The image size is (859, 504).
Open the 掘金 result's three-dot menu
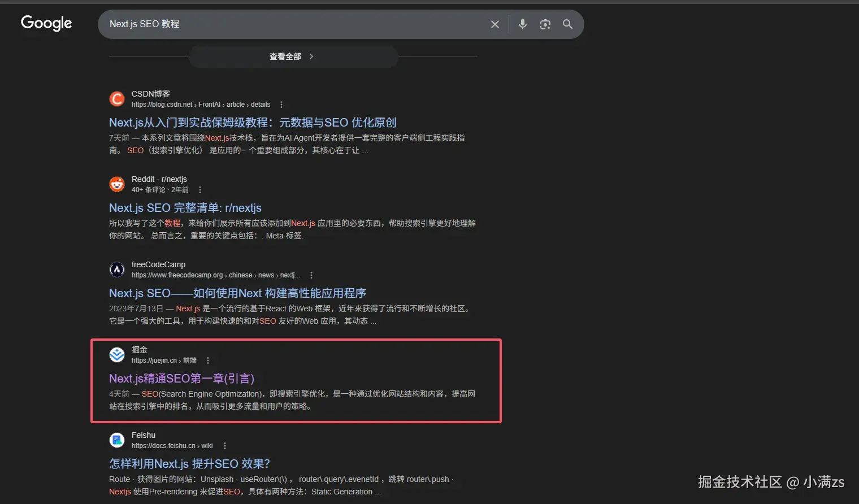coord(208,360)
